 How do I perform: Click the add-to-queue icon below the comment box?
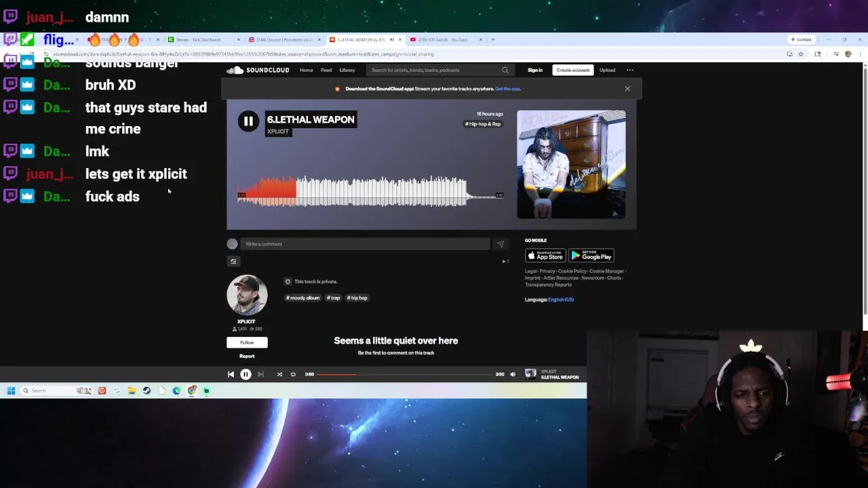click(x=233, y=261)
